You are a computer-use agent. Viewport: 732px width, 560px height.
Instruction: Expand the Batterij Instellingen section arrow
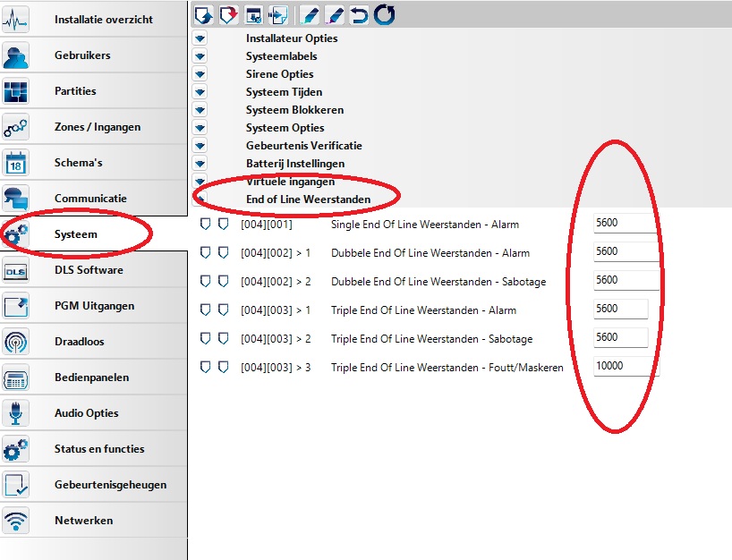(200, 164)
